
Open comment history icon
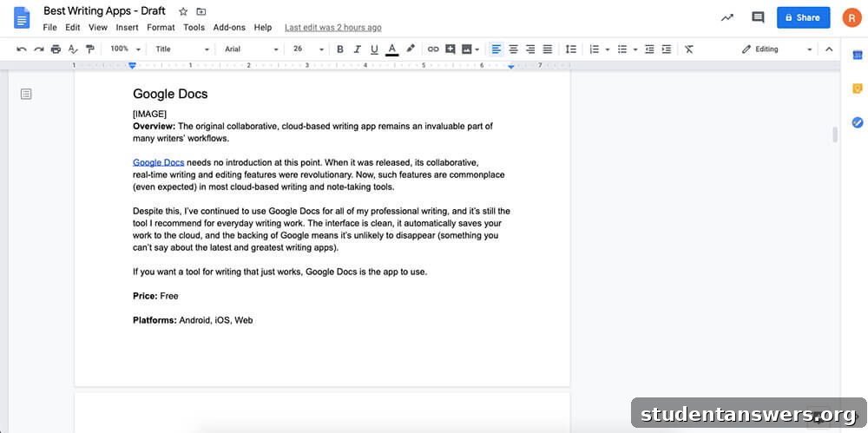[x=758, y=17]
